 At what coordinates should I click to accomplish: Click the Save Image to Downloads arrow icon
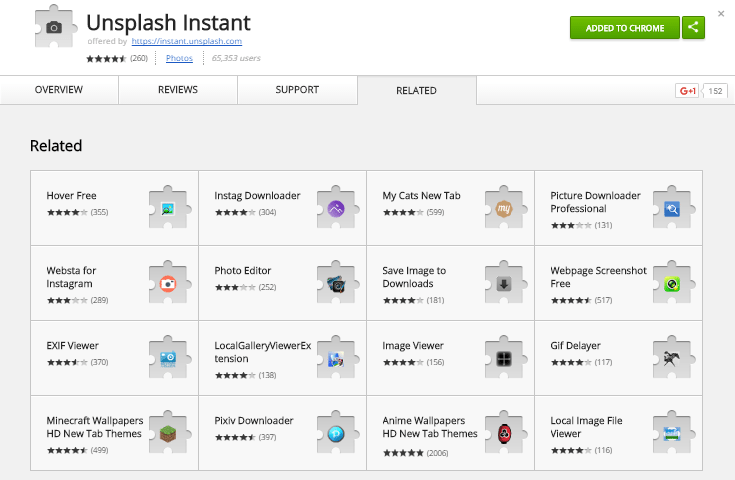pyautogui.click(x=506, y=283)
